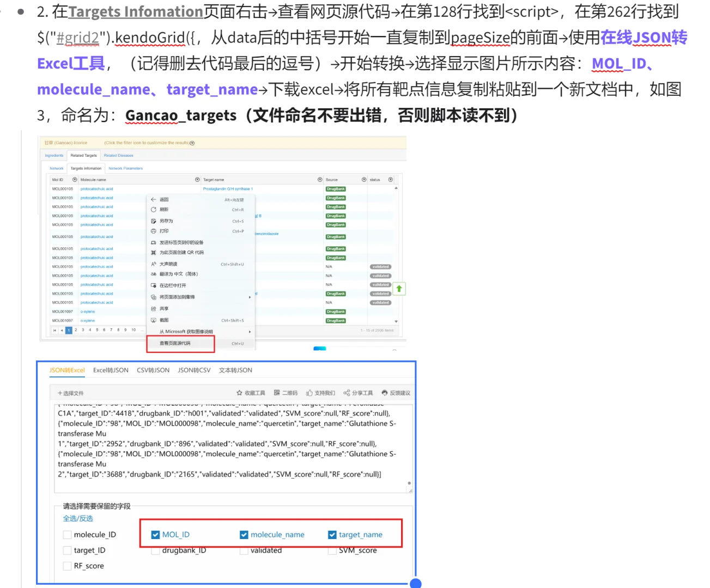710x588 pixels.
Task: Click the 截图 screenshot icon in context menu
Action: click(x=154, y=320)
